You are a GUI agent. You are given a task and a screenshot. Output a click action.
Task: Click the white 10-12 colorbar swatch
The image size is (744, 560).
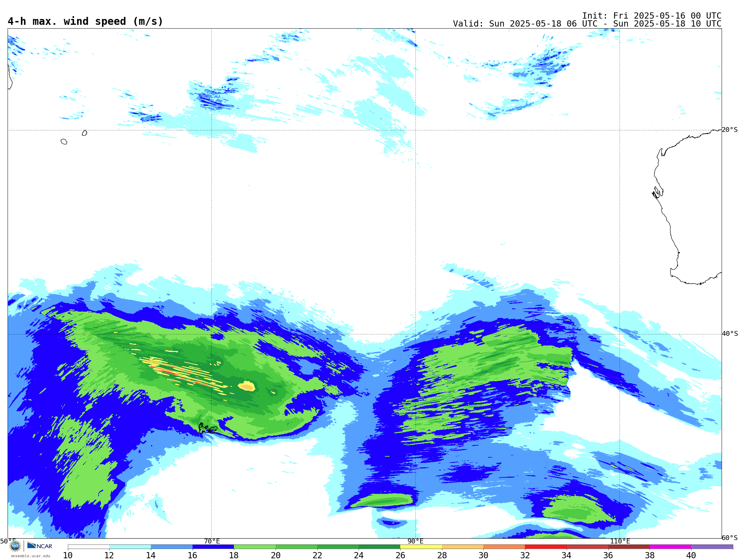[x=89, y=547]
